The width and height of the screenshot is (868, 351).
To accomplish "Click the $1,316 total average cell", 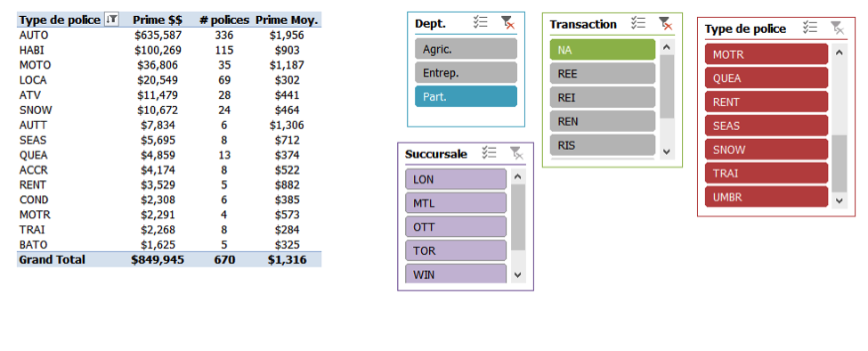I will coord(287,259).
